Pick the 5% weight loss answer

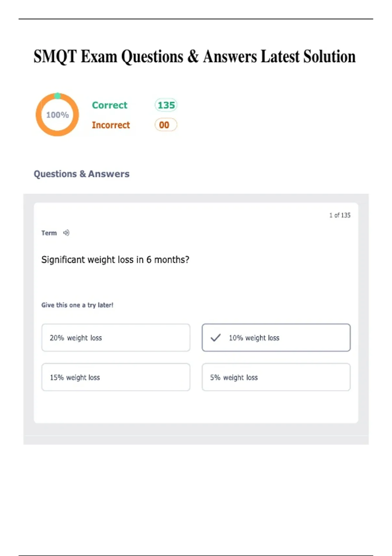pyautogui.click(x=276, y=377)
